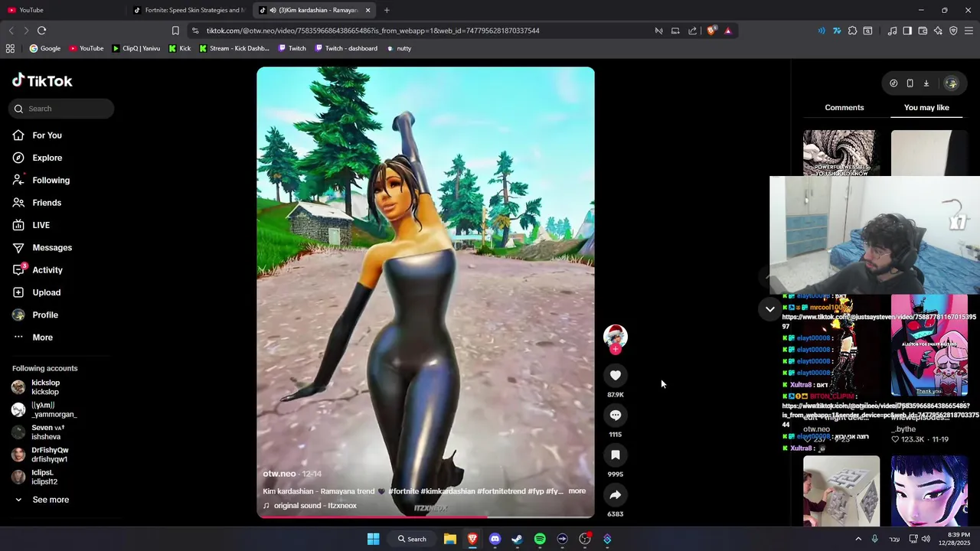Follow otw.neo using the red plus badge
The width and height of the screenshot is (980, 551).
pyautogui.click(x=615, y=349)
